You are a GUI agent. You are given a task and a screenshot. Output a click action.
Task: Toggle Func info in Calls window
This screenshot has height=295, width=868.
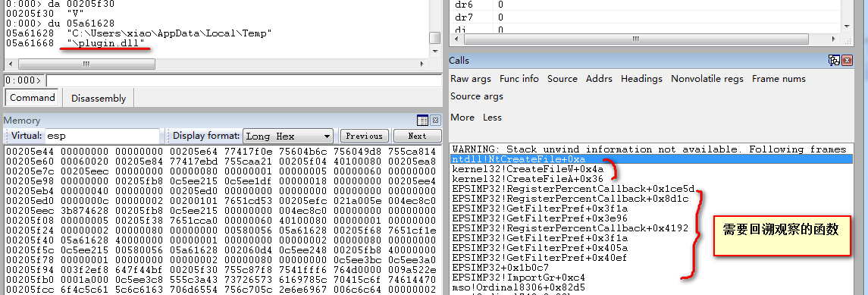coord(519,79)
